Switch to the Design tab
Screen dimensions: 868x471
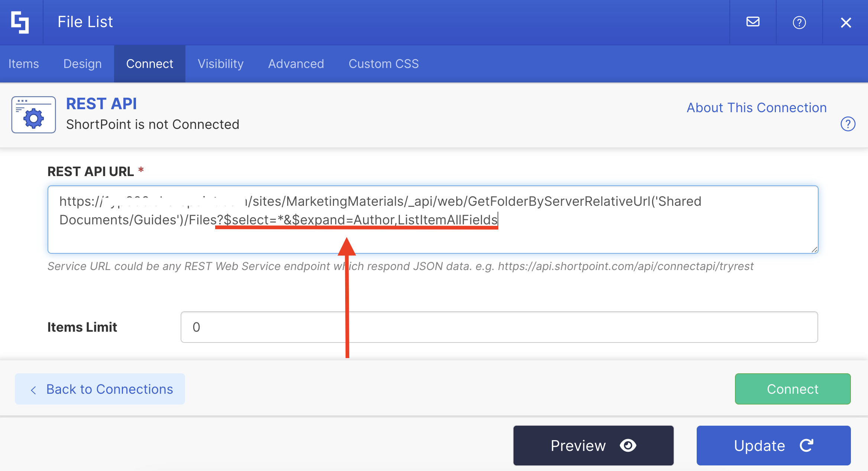(82, 64)
